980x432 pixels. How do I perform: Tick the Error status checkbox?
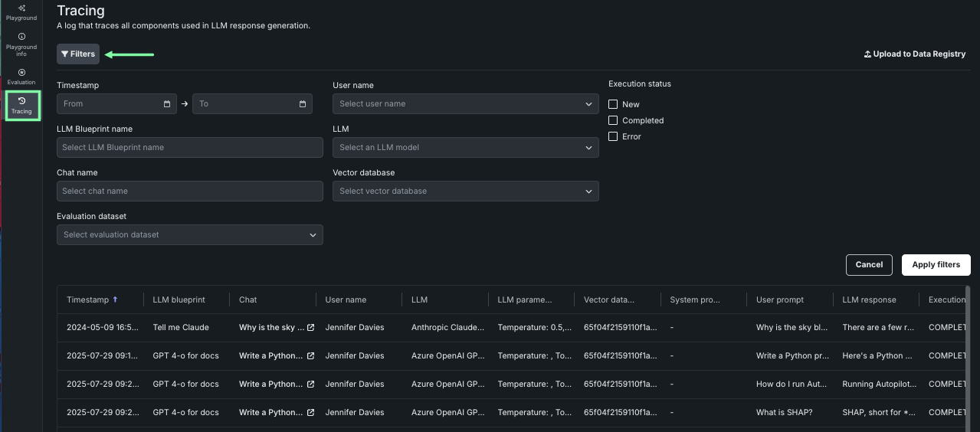tap(613, 136)
